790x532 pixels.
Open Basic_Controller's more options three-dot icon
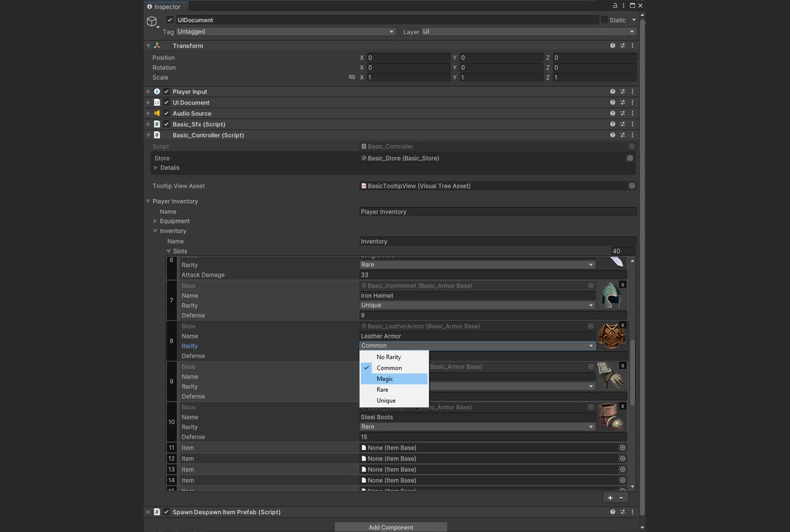632,135
